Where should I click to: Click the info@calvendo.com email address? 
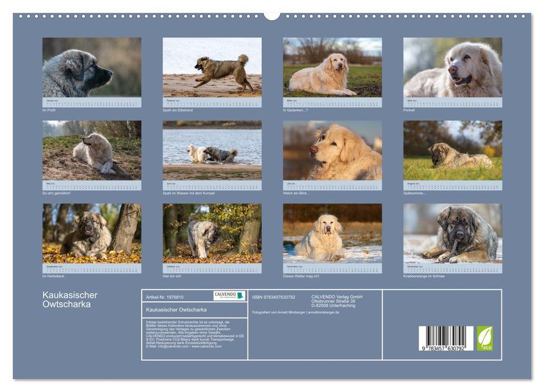(x=174, y=347)
